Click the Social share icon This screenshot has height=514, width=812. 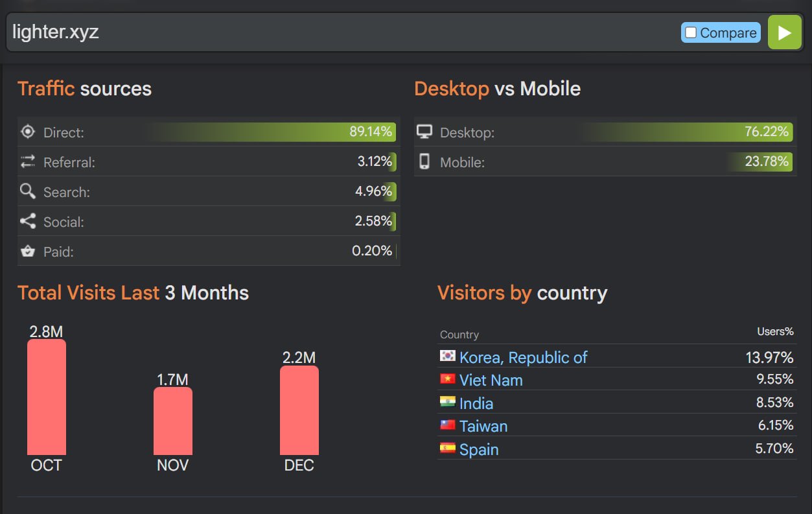[28, 222]
